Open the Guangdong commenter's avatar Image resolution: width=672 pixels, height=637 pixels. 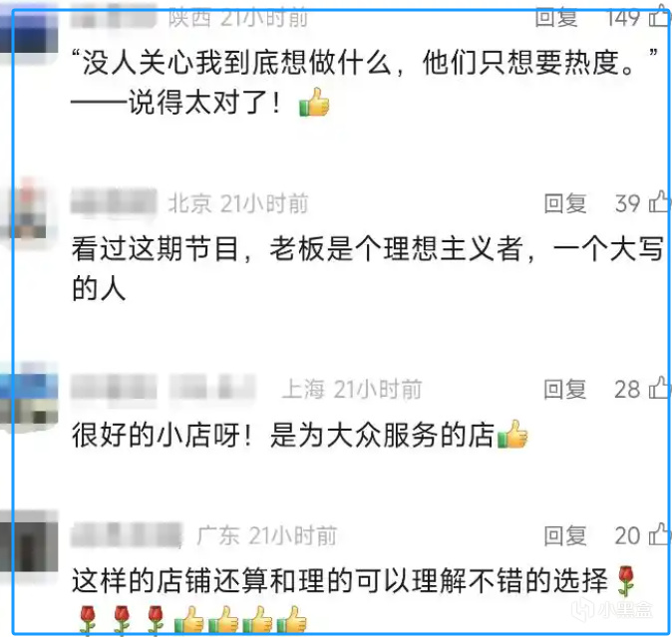pyautogui.click(x=28, y=542)
